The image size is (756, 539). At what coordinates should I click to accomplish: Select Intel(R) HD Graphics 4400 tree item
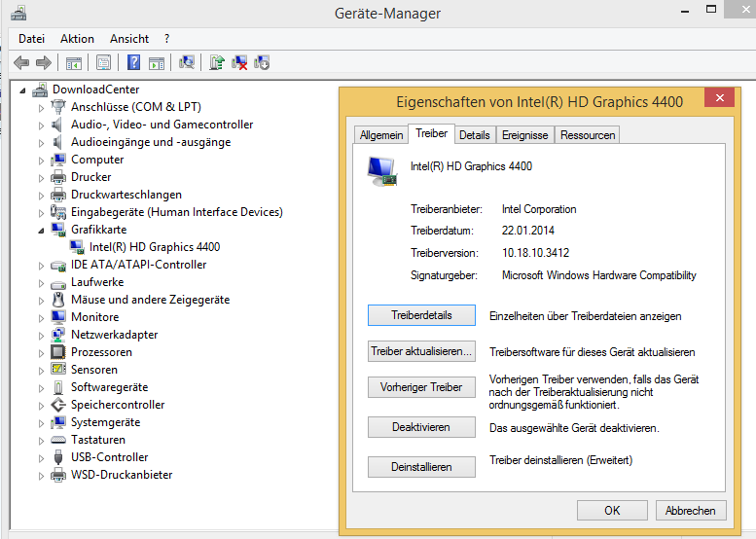(x=155, y=247)
